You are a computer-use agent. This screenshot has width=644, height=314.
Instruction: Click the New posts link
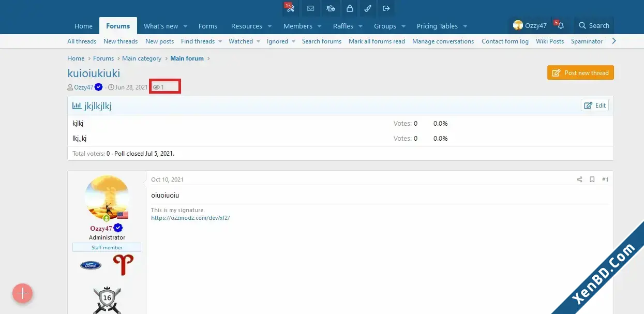[159, 41]
